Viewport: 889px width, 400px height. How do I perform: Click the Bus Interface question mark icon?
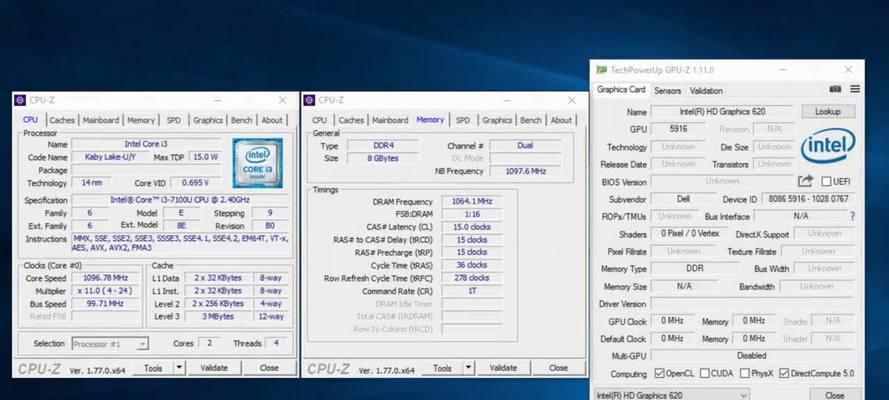click(852, 216)
